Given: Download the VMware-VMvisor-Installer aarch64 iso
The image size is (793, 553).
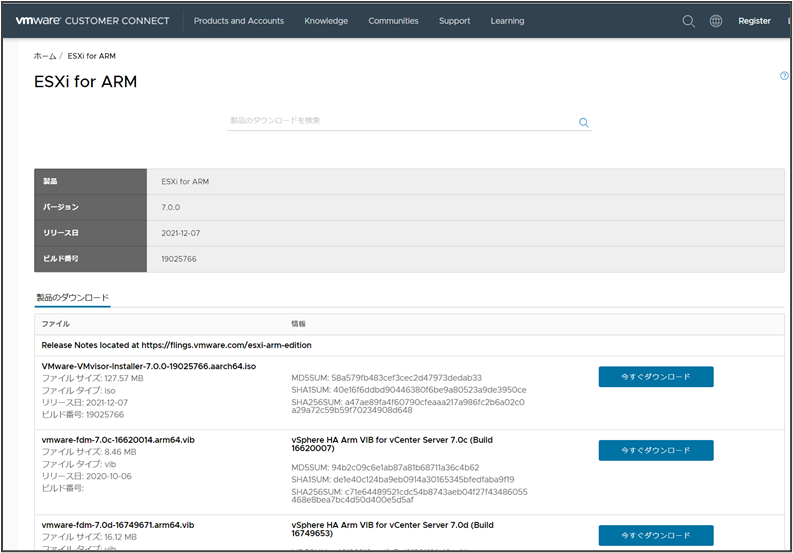Looking at the screenshot, I should pyautogui.click(x=656, y=377).
